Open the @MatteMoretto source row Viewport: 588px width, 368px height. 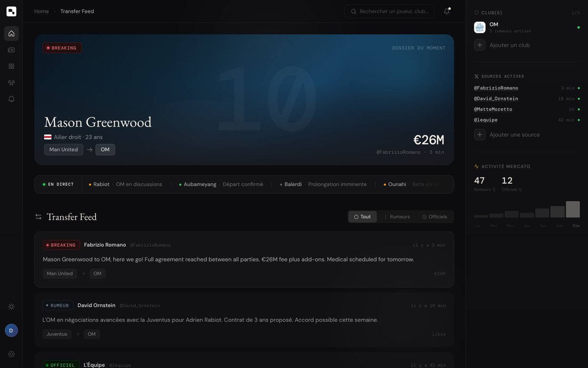click(x=527, y=109)
